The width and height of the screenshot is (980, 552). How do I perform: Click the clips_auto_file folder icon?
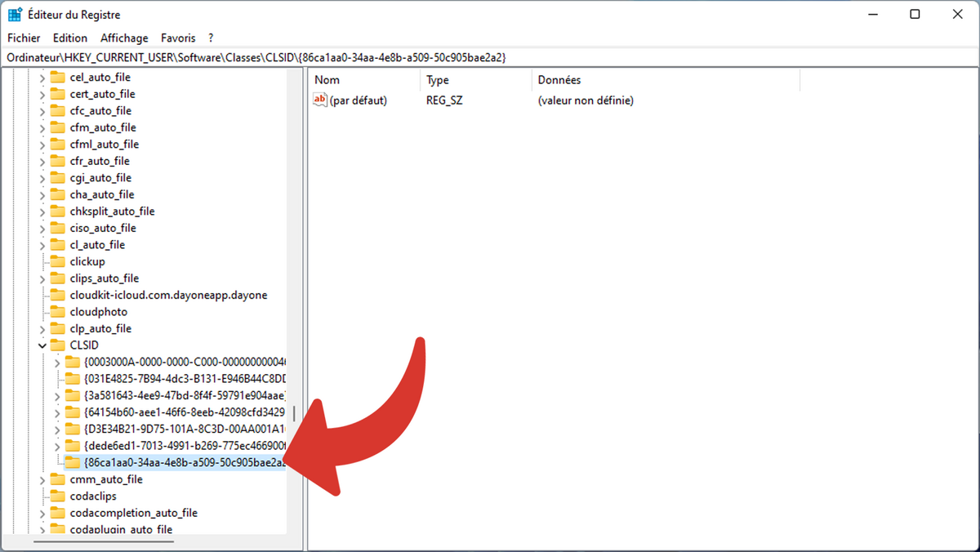pos(57,278)
